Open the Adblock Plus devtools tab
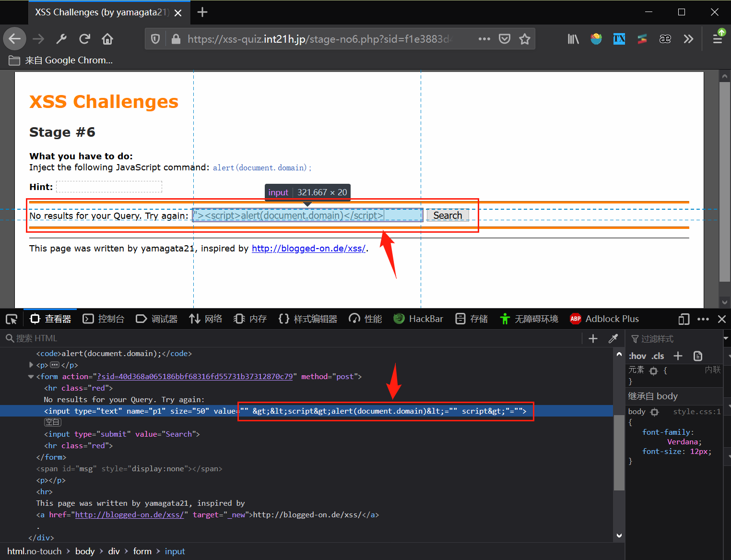The width and height of the screenshot is (731, 560). pyautogui.click(x=604, y=319)
